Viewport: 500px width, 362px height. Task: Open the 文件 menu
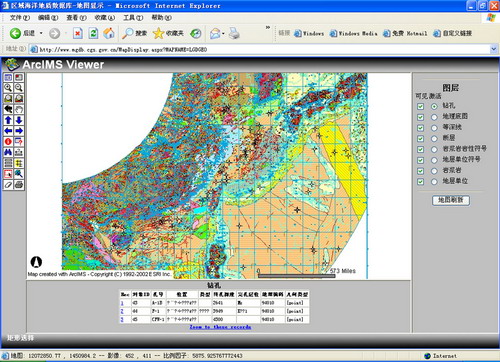19,17
